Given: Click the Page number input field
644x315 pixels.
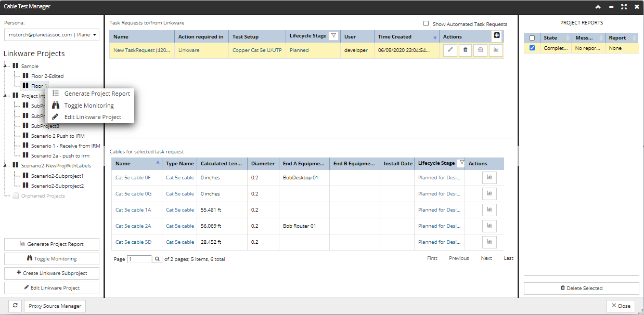Looking at the screenshot, I should pyautogui.click(x=139, y=259).
